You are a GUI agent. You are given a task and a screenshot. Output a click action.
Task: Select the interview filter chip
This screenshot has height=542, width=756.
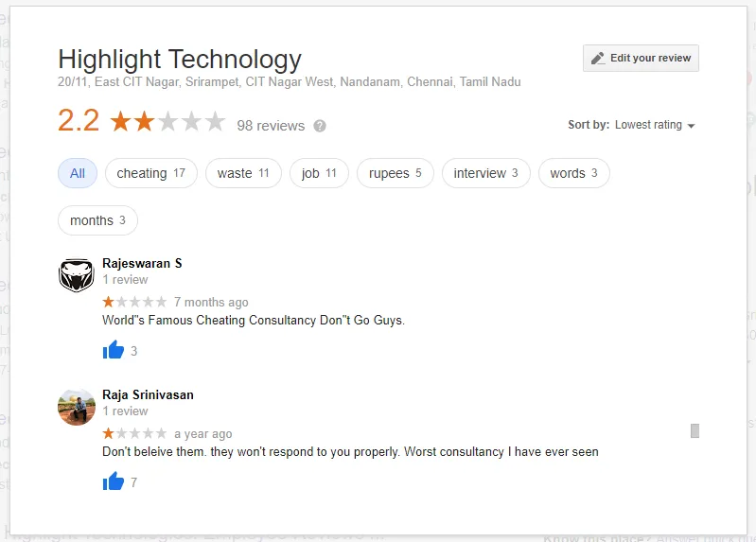[x=486, y=173]
